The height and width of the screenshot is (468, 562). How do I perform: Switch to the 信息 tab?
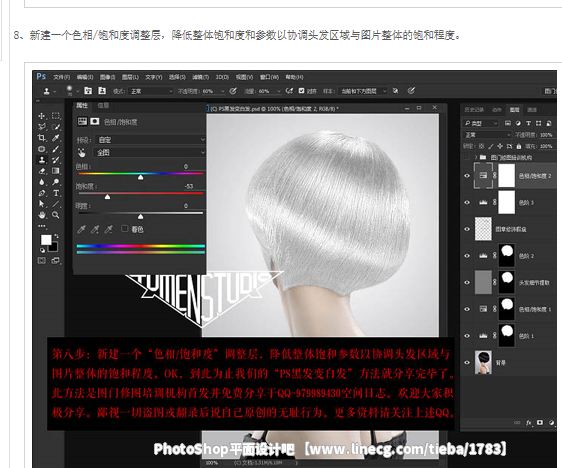click(103, 105)
